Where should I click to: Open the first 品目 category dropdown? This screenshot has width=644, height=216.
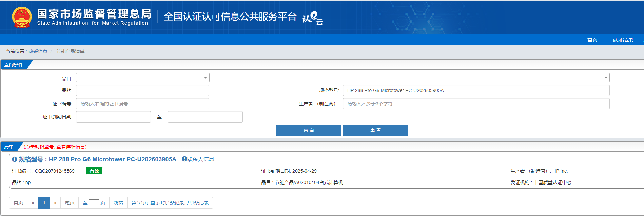142,78
